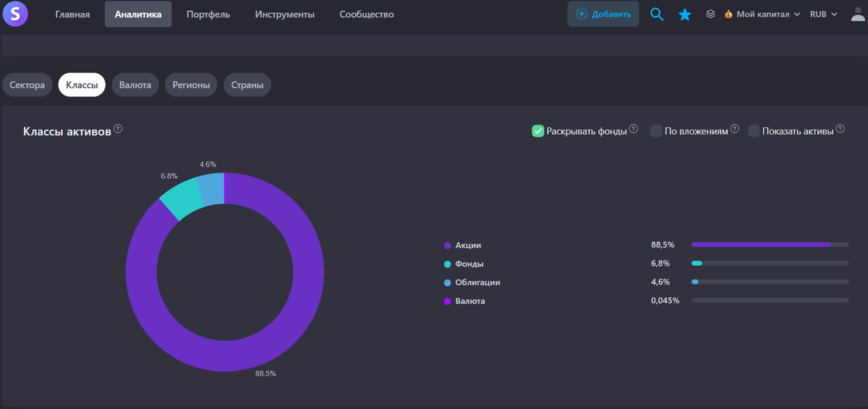Switch to the Регионы tab
This screenshot has width=868, height=409.
[191, 85]
